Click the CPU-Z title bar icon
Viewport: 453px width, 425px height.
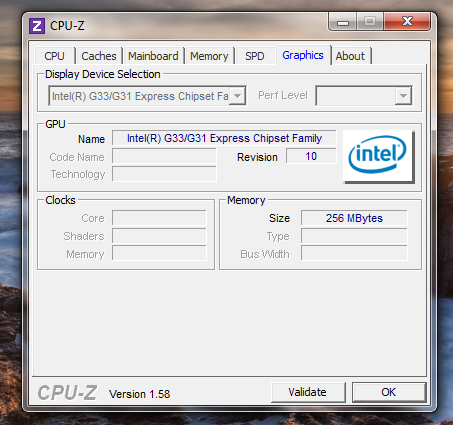click(x=37, y=26)
